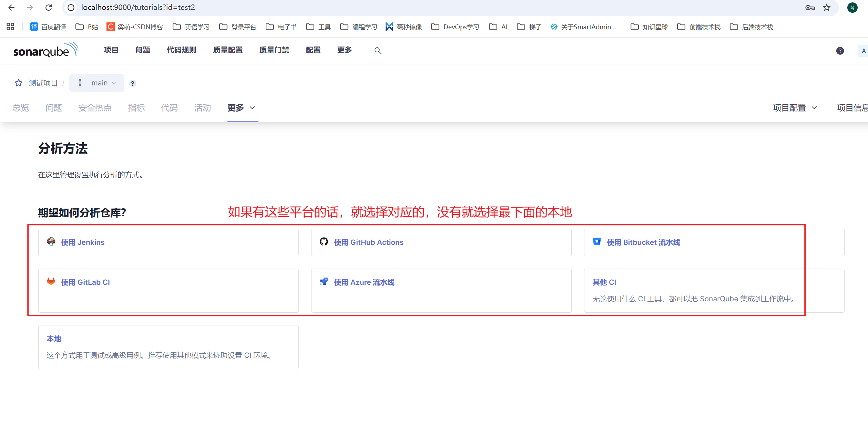Click the browser address bar URL
Viewport: 868px width, 437px height.
[138, 8]
